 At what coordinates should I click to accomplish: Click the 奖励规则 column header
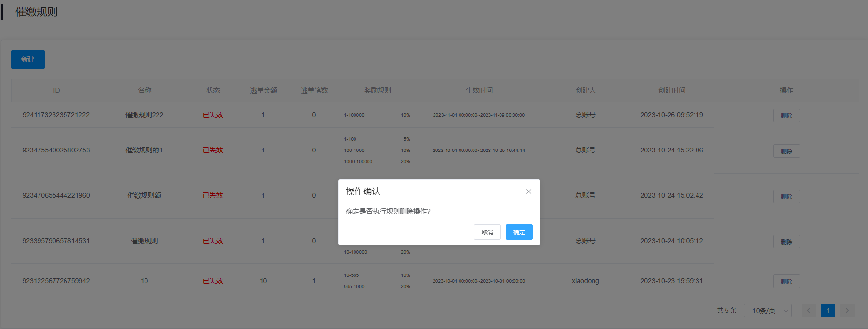[x=377, y=90]
